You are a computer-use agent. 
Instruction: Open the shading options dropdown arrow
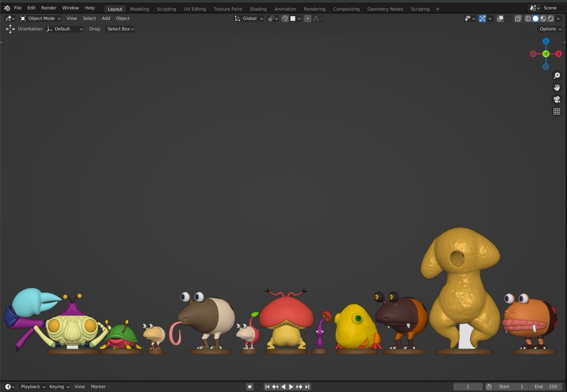click(x=558, y=19)
